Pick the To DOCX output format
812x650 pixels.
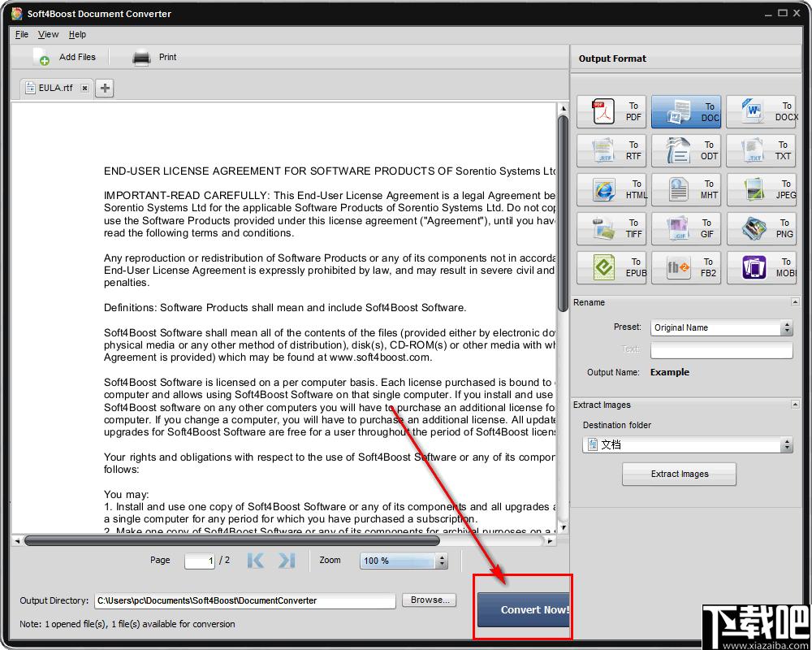click(x=762, y=111)
